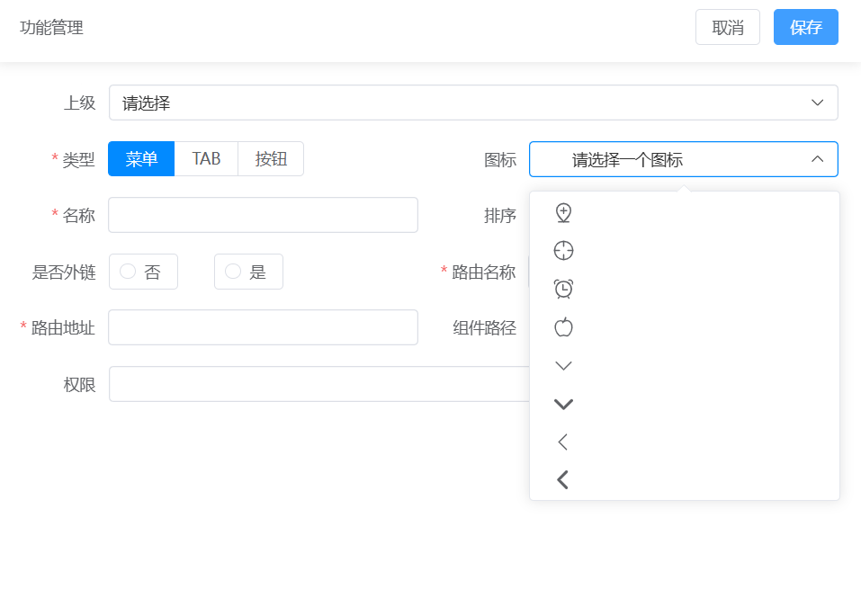Click the 排序 field label

(500, 216)
